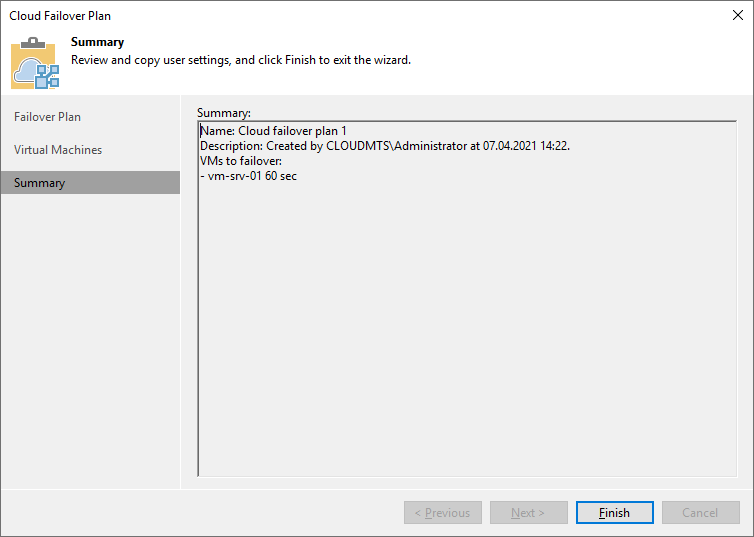Image resolution: width=754 pixels, height=537 pixels.
Task: Click the Description line in summary box
Action: [x=385, y=146]
